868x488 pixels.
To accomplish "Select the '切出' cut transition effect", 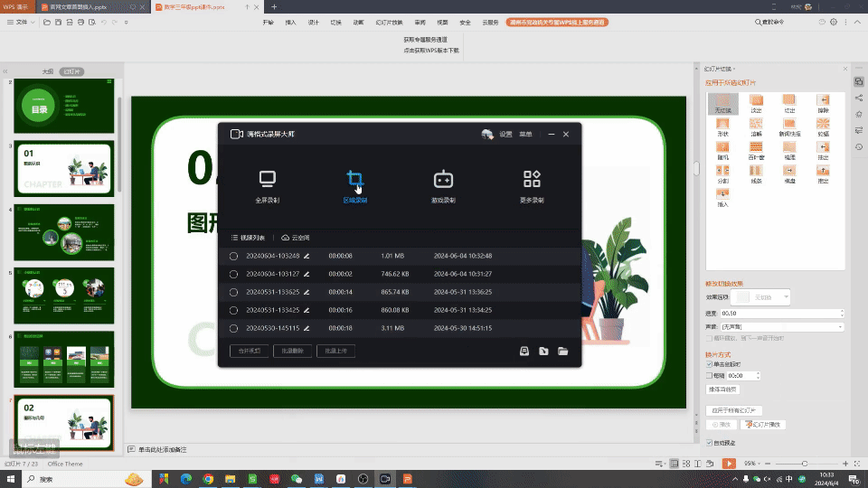I will pos(789,103).
